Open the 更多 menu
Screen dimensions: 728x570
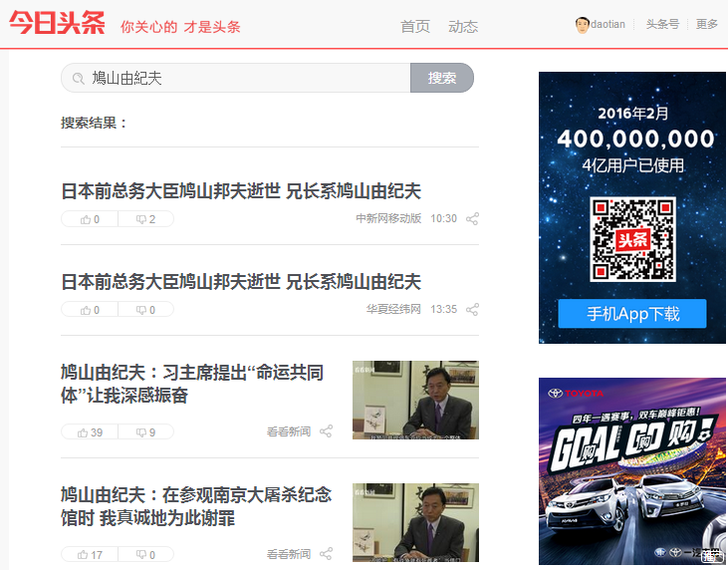707,24
